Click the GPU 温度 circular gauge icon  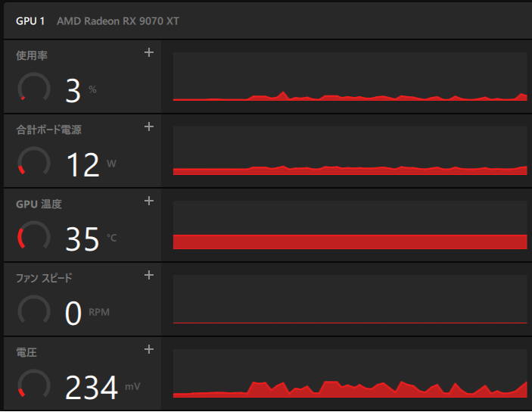[x=34, y=236]
